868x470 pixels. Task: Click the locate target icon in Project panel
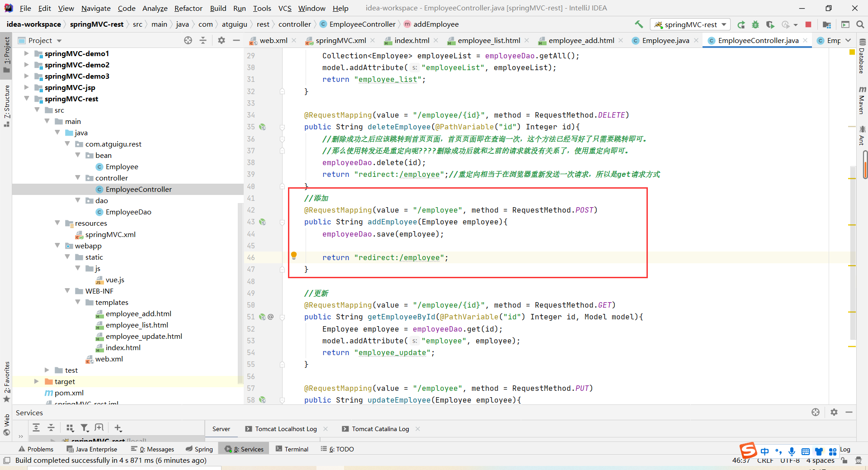[x=188, y=40]
